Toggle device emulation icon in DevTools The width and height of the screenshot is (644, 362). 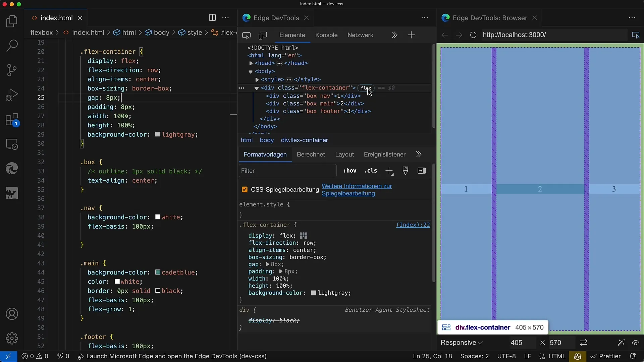click(263, 35)
